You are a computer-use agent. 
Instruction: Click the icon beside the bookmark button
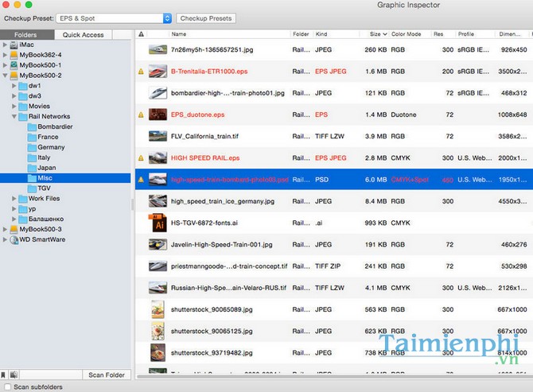pos(14,375)
